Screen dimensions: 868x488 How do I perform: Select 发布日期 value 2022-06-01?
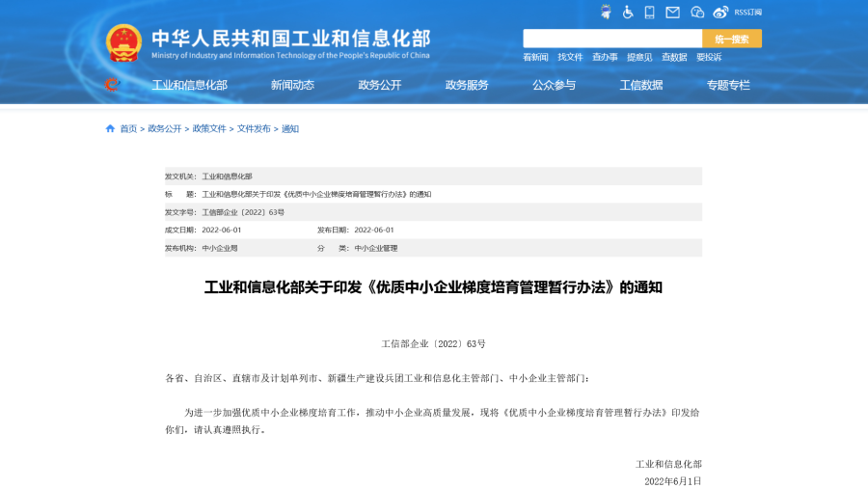(x=373, y=230)
